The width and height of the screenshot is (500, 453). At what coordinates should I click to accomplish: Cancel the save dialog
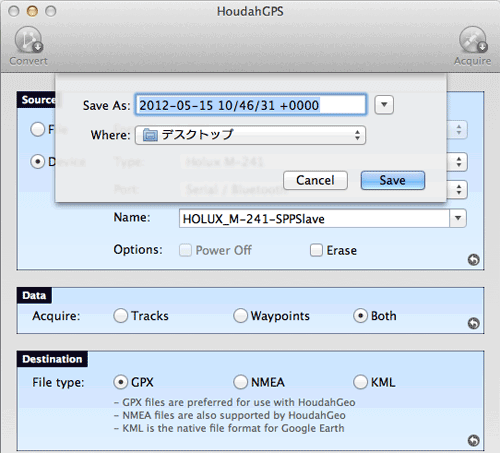[x=315, y=180]
